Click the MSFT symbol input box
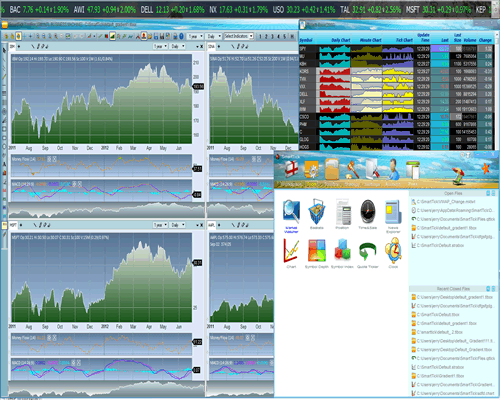 pyautogui.click(x=13, y=225)
